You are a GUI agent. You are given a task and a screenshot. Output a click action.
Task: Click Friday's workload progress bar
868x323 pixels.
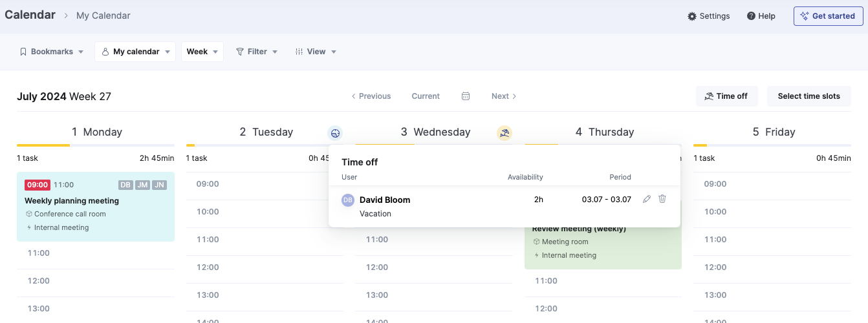point(772,145)
